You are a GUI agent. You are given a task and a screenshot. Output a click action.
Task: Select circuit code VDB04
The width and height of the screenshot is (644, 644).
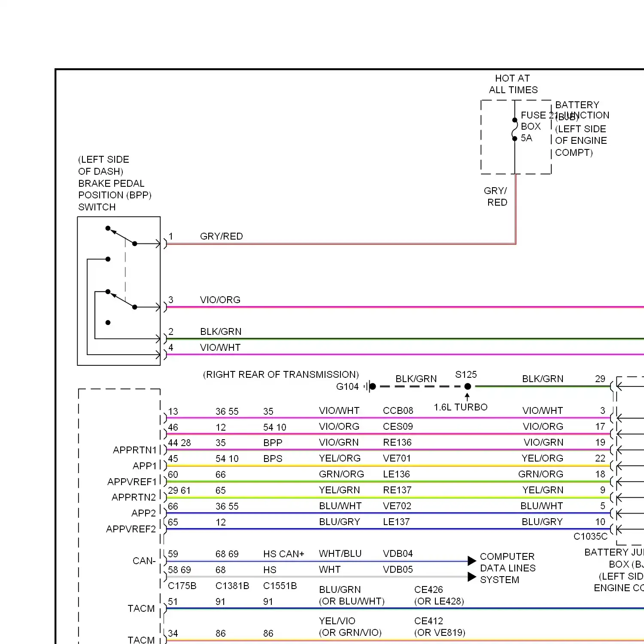(x=398, y=553)
